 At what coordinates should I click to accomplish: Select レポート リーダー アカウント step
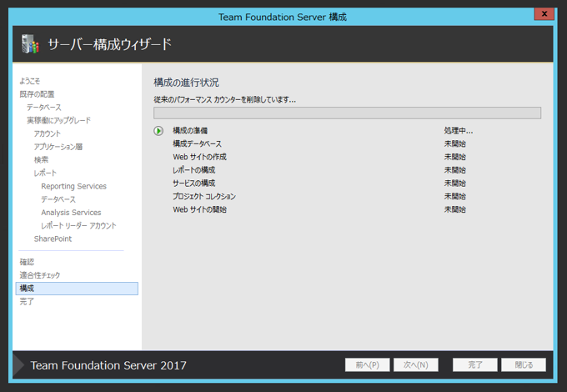[78, 226]
